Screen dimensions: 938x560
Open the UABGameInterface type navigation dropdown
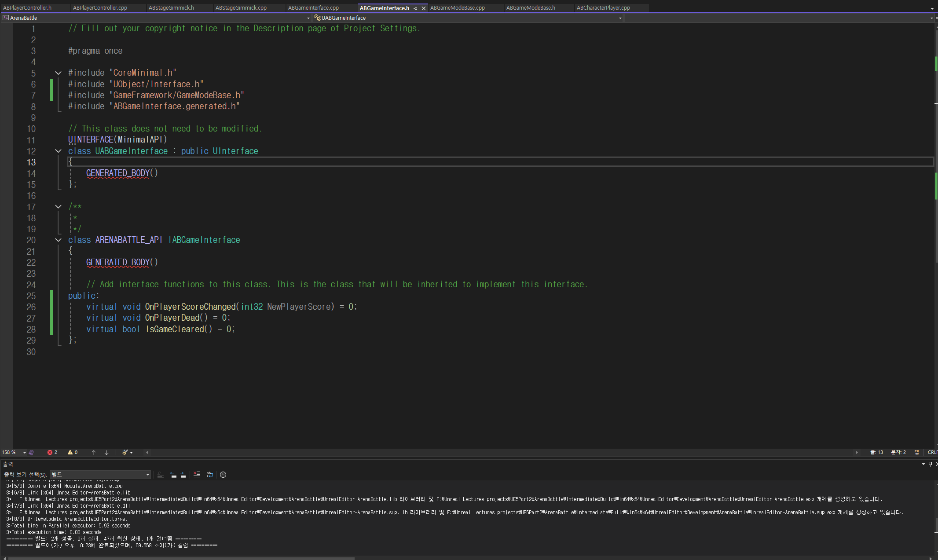tap(468, 18)
